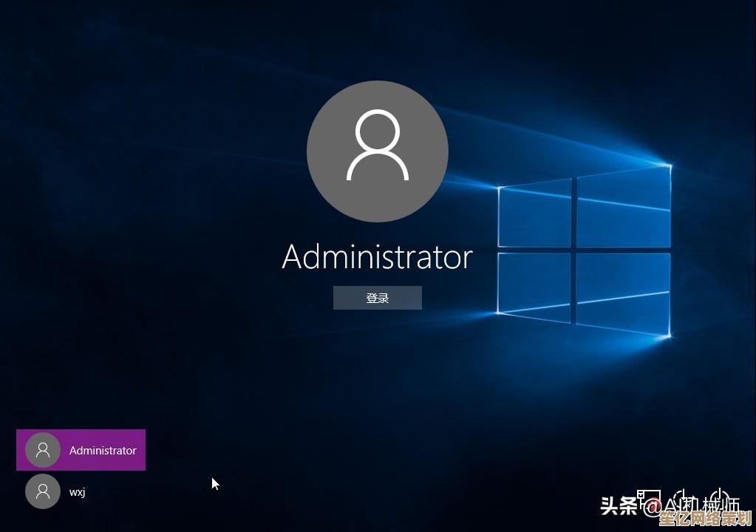Click the wxj username text
The height and width of the screenshot is (532, 756).
click(x=78, y=491)
